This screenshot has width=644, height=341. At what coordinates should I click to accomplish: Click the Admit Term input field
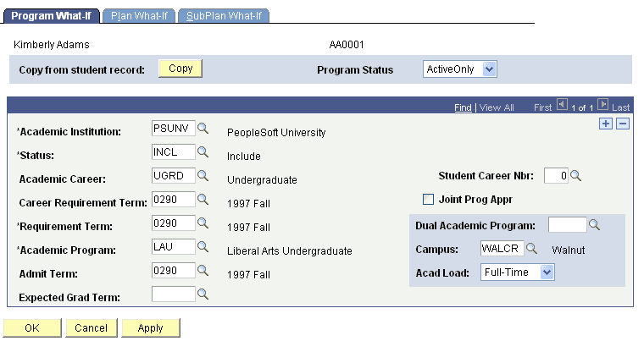[x=174, y=272]
